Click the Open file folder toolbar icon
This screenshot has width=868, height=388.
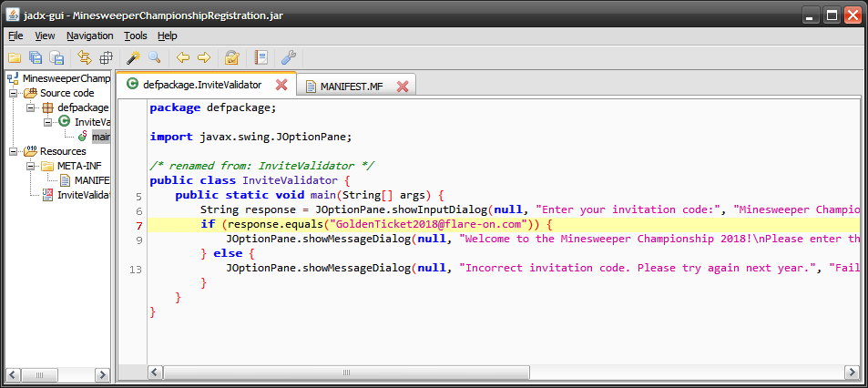14,57
